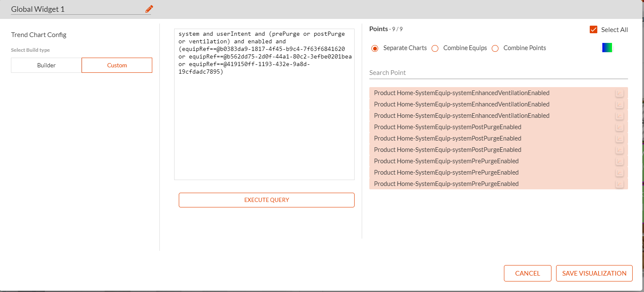Click chart icon on third systemEnhancedVentilationEnabled row

point(619,116)
